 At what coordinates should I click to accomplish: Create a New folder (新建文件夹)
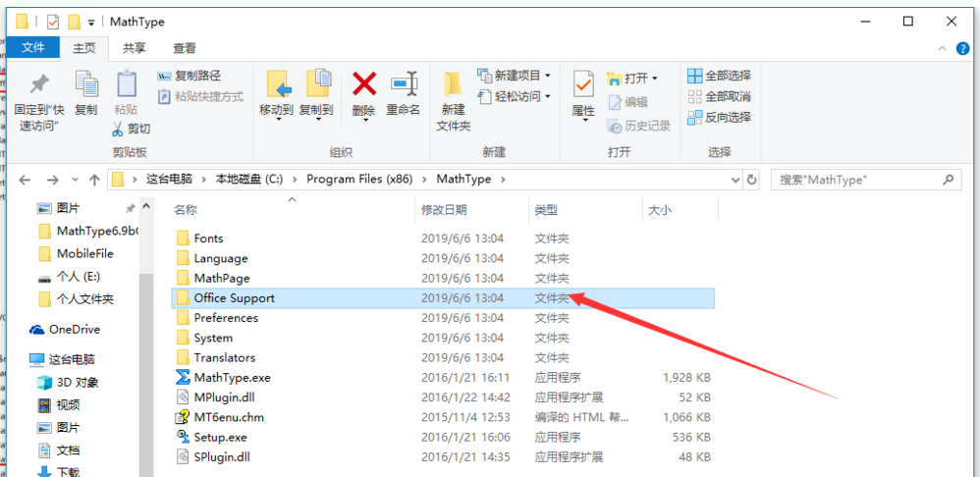point(453,101)
